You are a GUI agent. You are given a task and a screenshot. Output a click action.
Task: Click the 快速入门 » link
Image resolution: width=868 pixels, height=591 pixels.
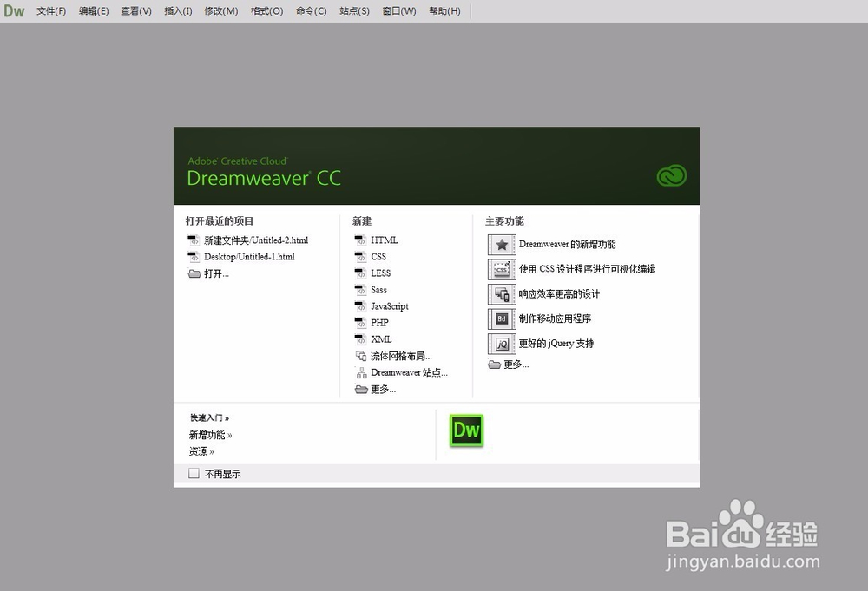[209, 417]
